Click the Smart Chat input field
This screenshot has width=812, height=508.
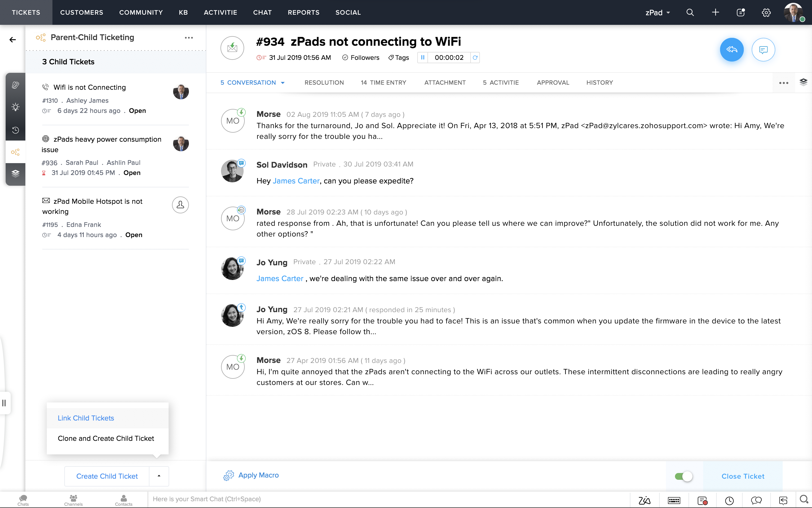(x=389, y=499)
